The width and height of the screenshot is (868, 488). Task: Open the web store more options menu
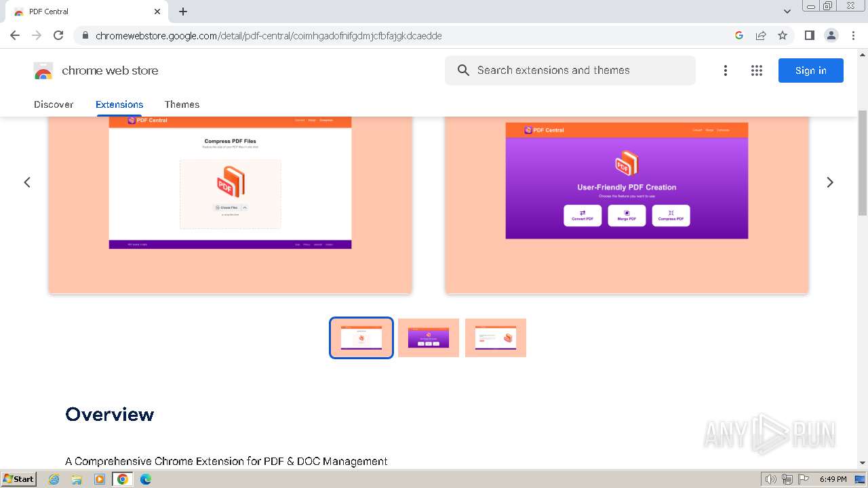coord(726,70)
